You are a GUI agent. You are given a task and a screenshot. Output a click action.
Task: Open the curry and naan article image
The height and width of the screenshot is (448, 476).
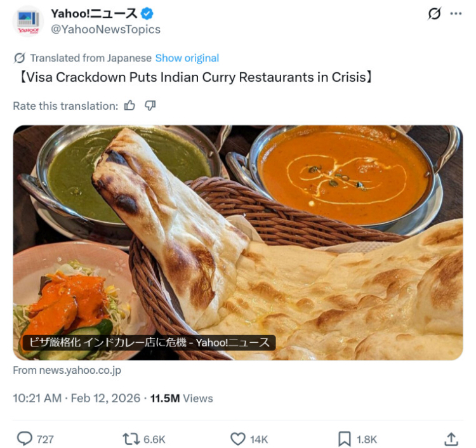click(238, 242)
